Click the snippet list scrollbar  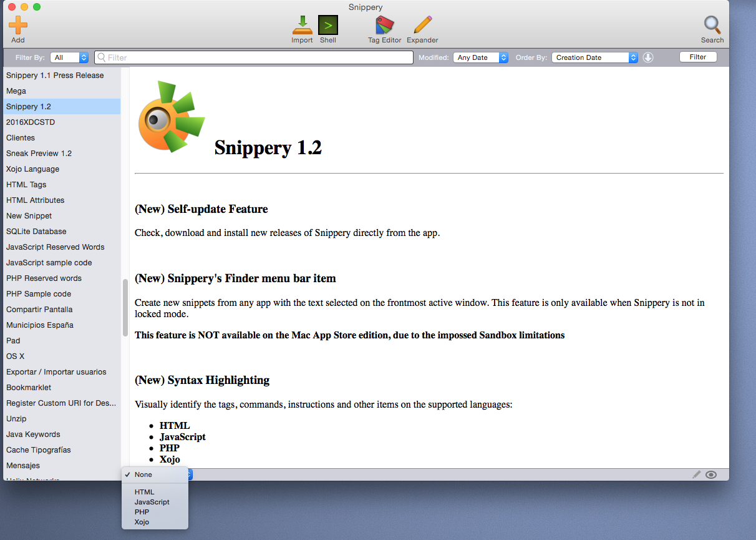pyautogui.click(x=125, y=308)
